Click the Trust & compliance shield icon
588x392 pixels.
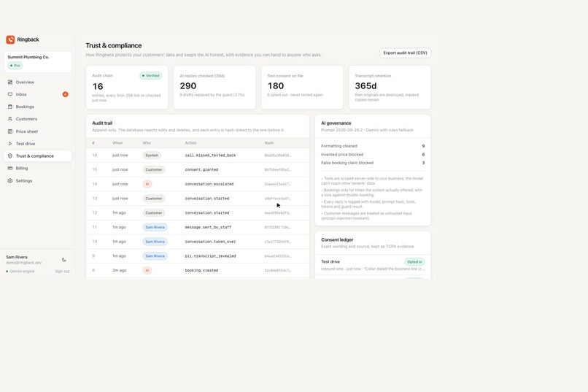pyautogui.click(x=10, y=156)
